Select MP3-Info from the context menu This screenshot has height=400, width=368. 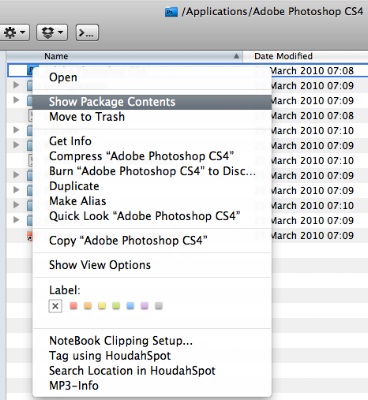coord(152,386)
